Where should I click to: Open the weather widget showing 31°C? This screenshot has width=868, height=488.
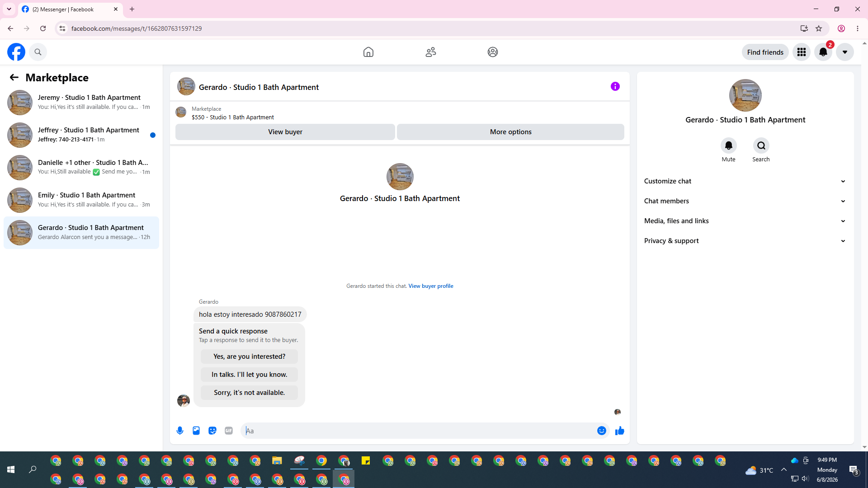(x=759, y=470)
